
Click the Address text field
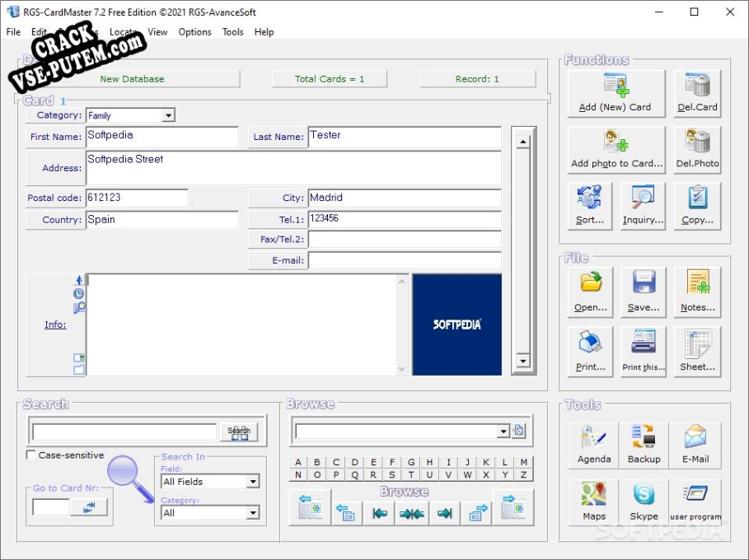tap(293, 167)
